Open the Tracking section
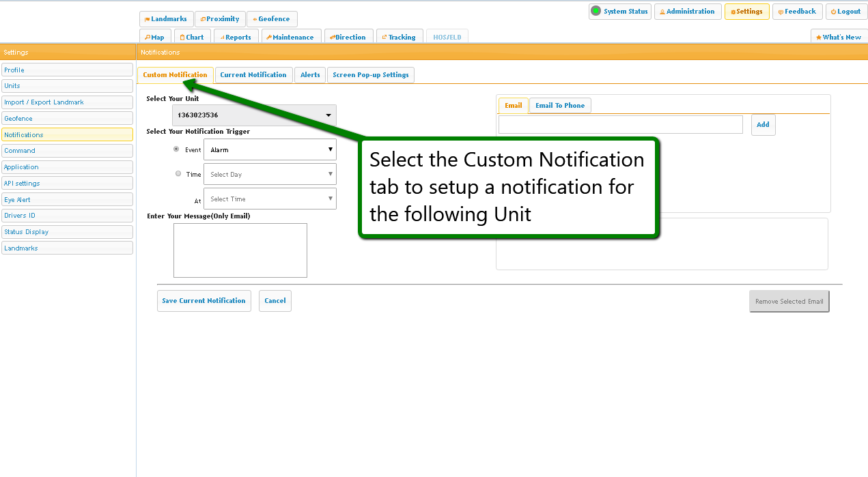This screenshot has height=477, width=868. click(x=399, y=38)
